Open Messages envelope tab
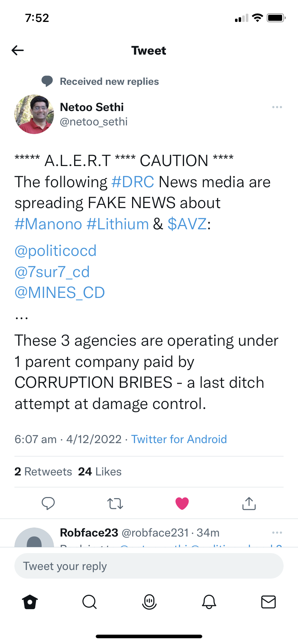The image size is (298, 644). [268, 602]
